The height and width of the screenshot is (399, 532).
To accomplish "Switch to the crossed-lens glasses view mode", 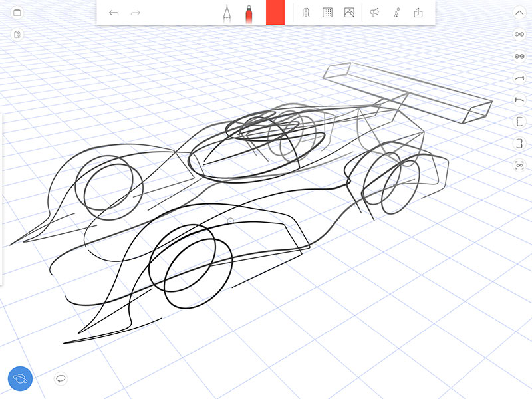I will click(519, 56).
